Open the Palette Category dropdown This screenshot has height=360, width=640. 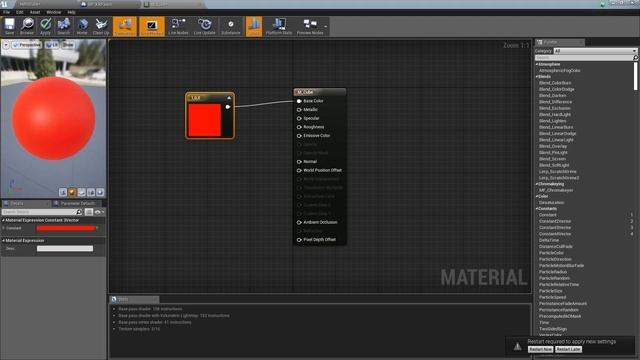[x=595, y=51]
